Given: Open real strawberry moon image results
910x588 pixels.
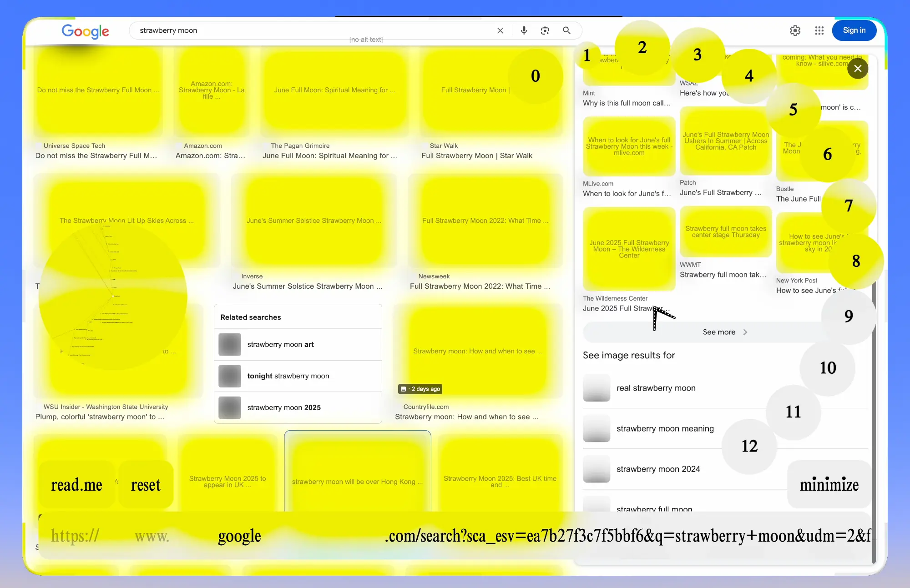Looking at the screenshot, I should pyautogui.click(x=656, y=388).
